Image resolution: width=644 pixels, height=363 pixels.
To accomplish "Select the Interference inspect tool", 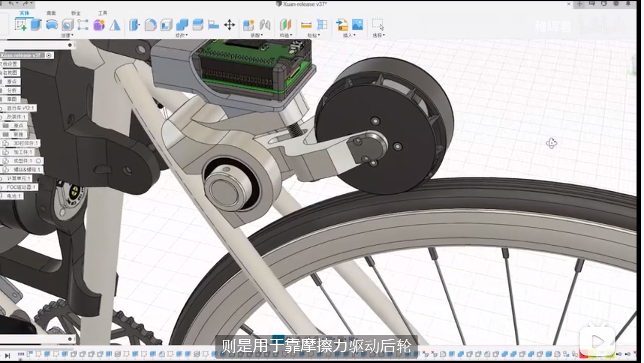I will [322, 25].
